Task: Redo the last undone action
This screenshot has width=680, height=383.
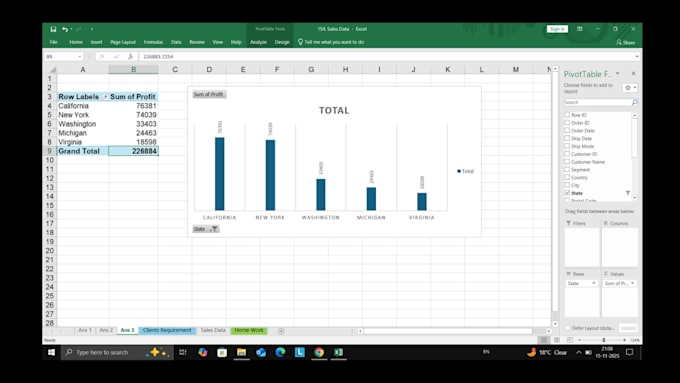Action: [78, 29]
